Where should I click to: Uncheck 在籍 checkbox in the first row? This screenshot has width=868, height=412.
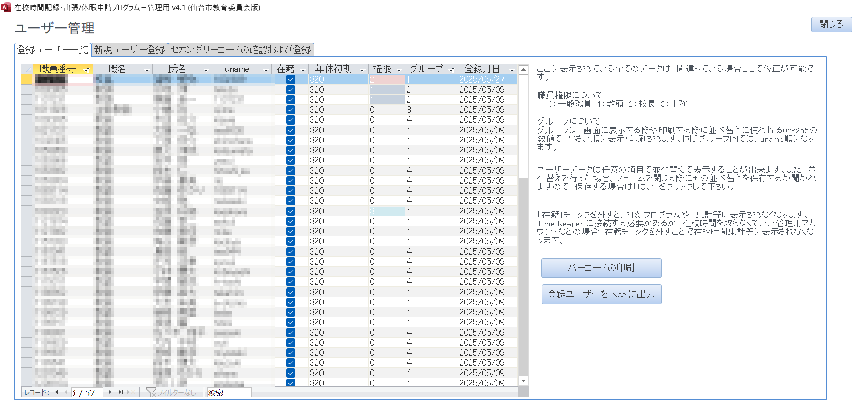click(x=291, y=79)
